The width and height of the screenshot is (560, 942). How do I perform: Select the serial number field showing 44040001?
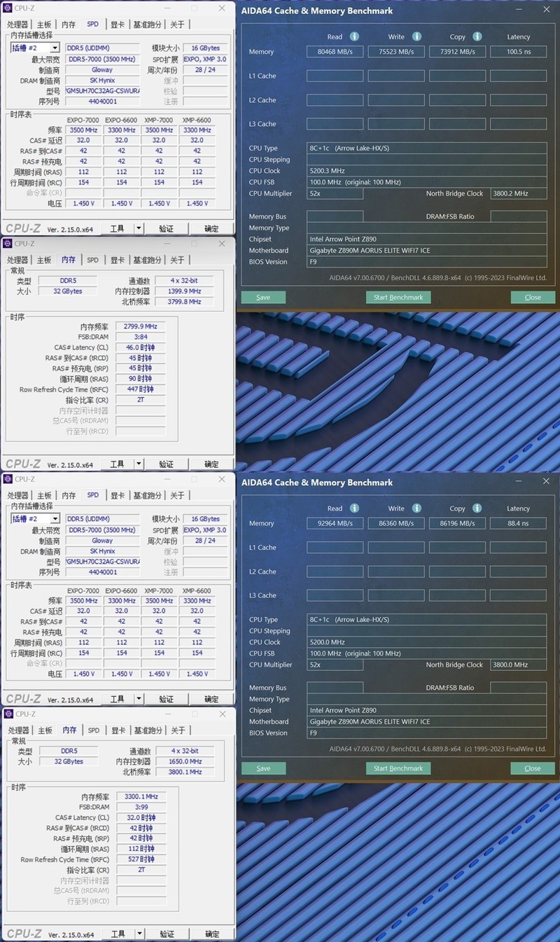coord(103,101)
